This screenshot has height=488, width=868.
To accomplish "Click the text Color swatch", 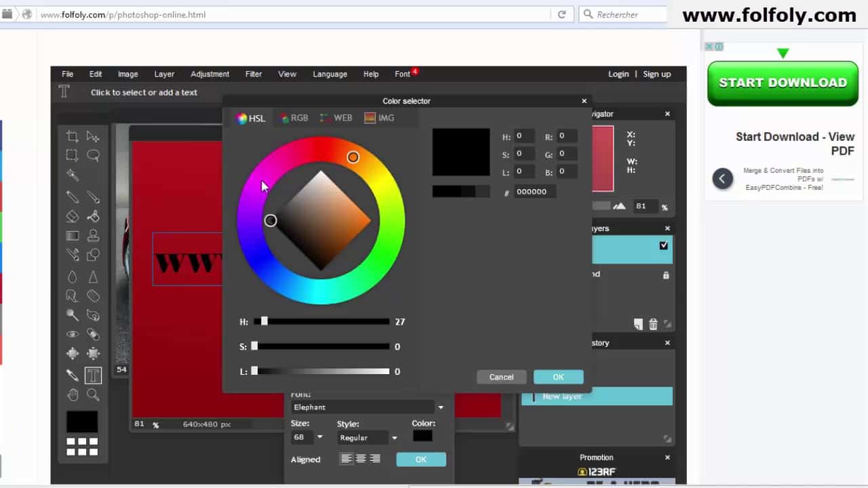I will (x=422, y=436).
